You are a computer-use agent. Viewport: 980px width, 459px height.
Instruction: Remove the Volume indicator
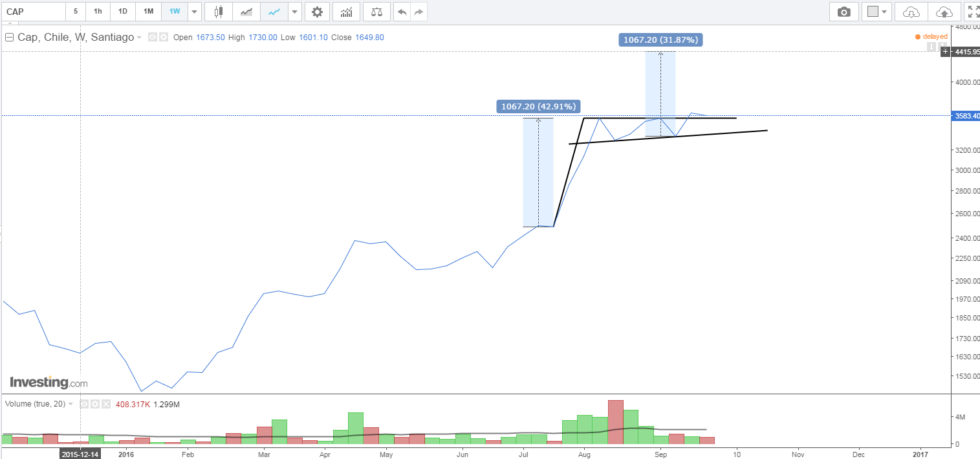click(x=106, y=404)
